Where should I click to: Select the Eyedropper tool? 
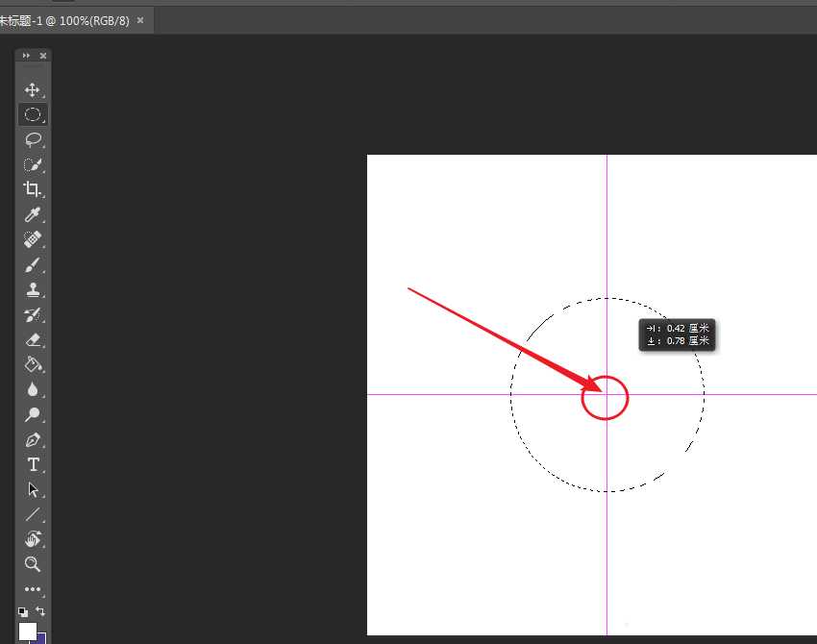click(34, 214)
